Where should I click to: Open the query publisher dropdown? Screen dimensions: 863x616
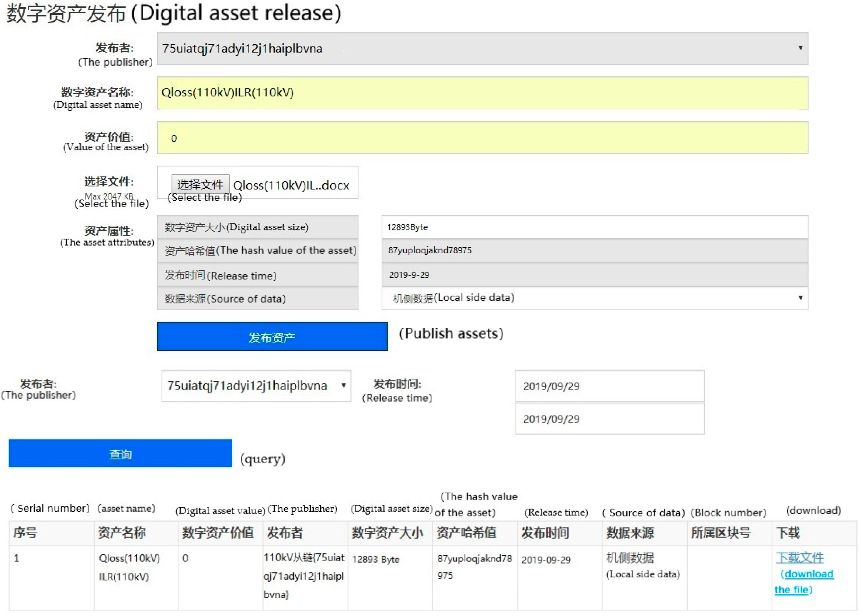coord(256,386)
